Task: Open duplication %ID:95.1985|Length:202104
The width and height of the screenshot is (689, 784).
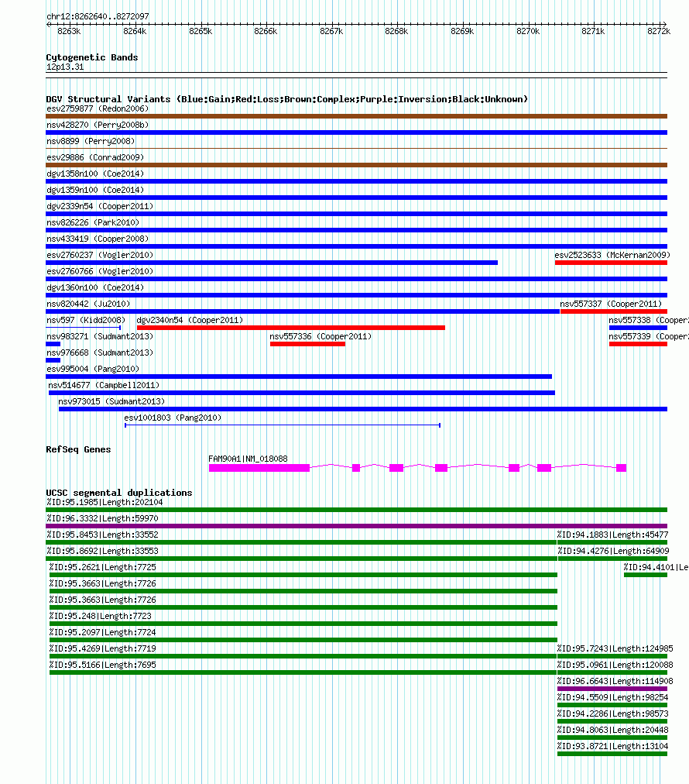Action: 105,502
